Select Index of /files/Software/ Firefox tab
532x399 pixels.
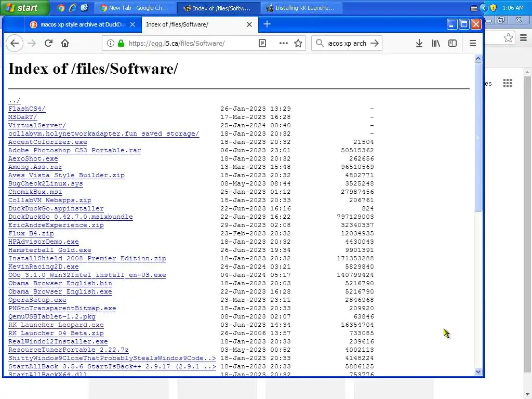pos(200,24)
